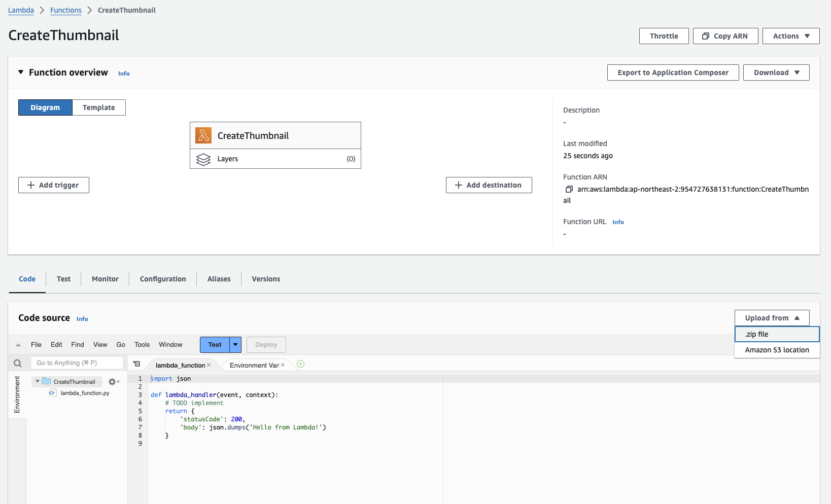Click the copy icon beside Function ARN
This screenshot has height=504, width=831.
tap(569, 189)
